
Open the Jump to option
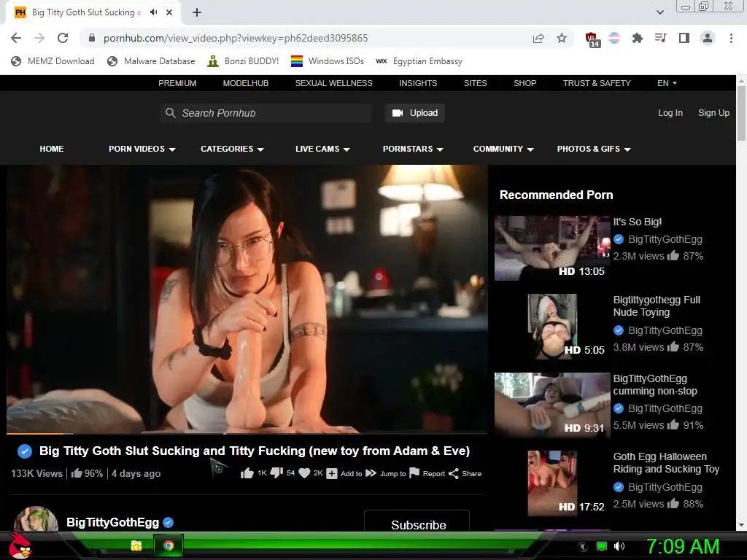tap(385, 473)
